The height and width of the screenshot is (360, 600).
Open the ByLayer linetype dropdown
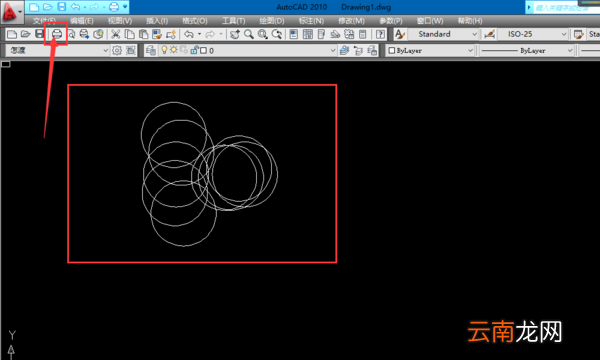(527, 50)
